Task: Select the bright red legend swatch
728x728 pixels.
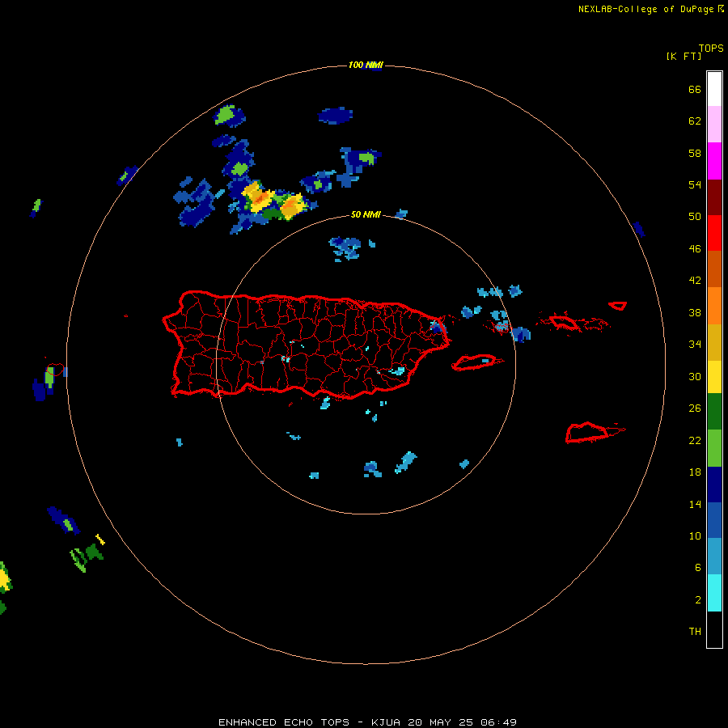Action: coord(714,233)
